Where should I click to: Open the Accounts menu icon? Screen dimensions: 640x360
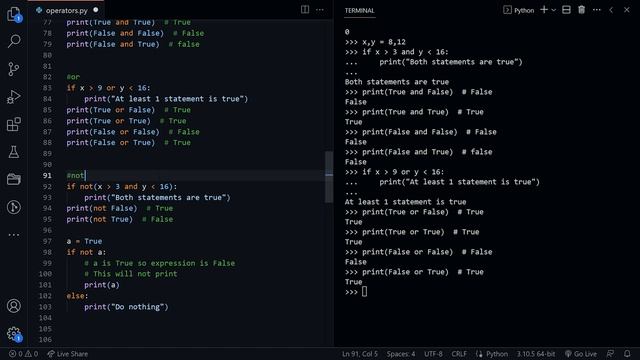point(14,306)
